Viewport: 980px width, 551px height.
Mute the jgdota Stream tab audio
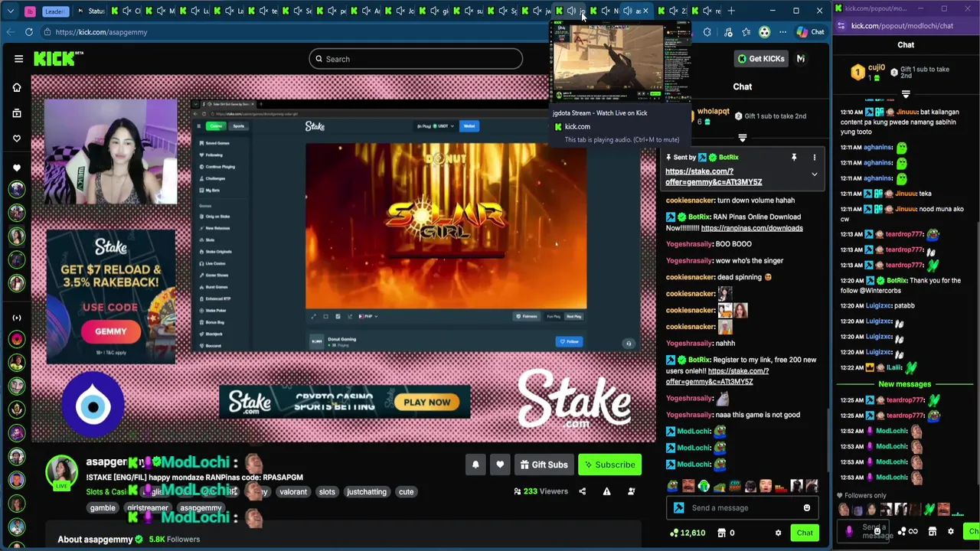[571, 11]
